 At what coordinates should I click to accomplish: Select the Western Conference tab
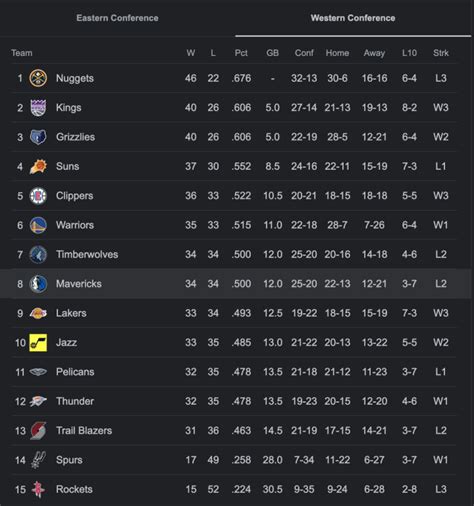[x=353, y=18]
